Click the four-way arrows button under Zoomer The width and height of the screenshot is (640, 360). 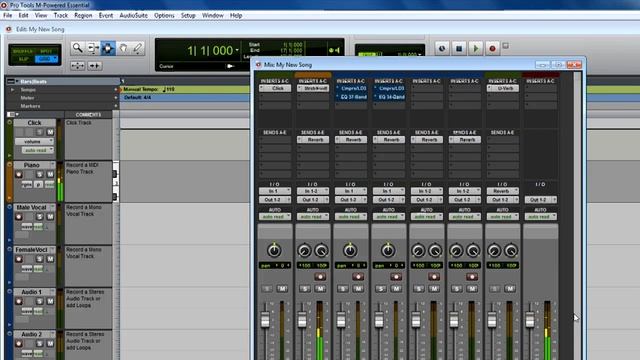pos(78,65)
